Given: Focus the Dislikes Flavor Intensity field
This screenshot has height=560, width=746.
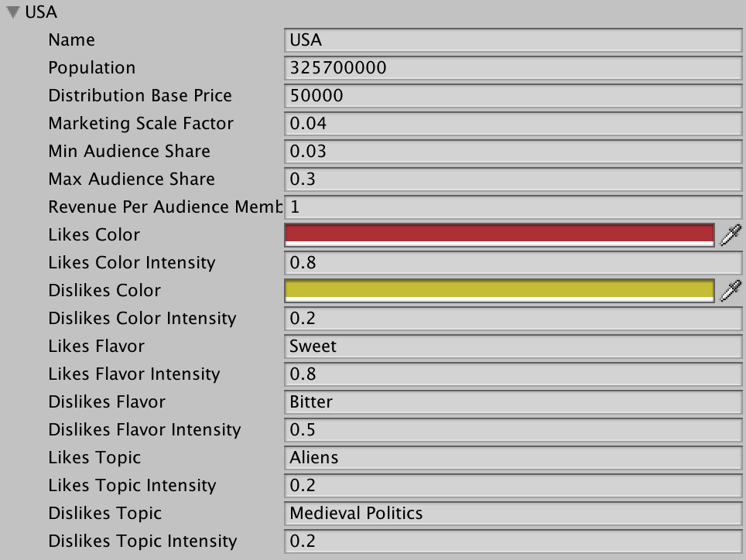Looking at the screenshot, I should (x=513, y=430).
